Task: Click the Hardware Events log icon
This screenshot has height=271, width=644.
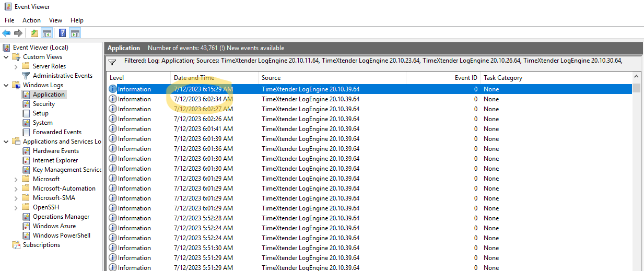Action: (26, 151)
